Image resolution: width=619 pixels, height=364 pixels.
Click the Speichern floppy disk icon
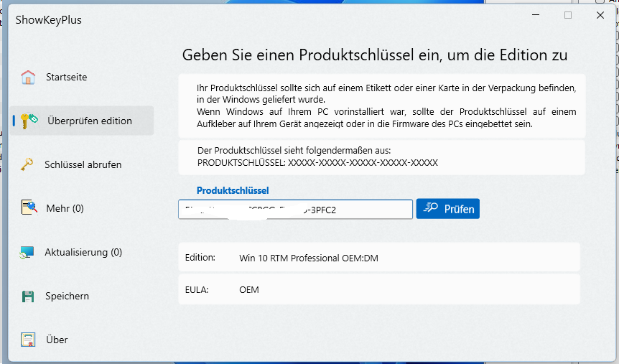pos(28,296)
